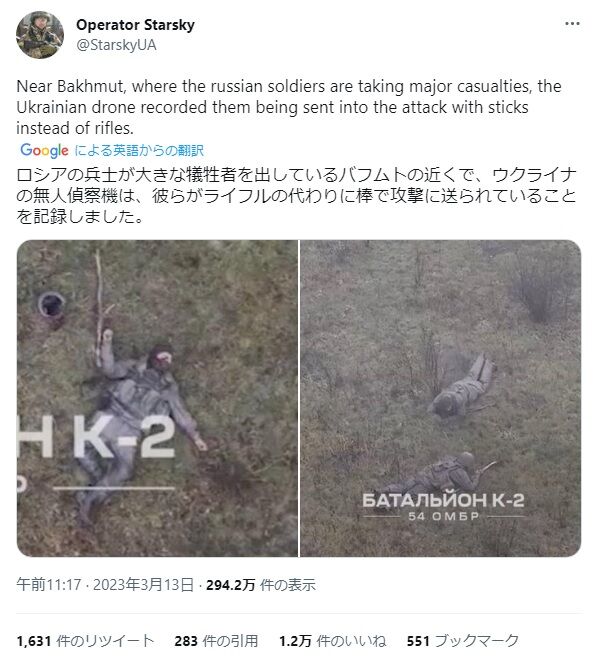Open the three-dot more options menu
598x665 pixels.
tap(572, 24)
